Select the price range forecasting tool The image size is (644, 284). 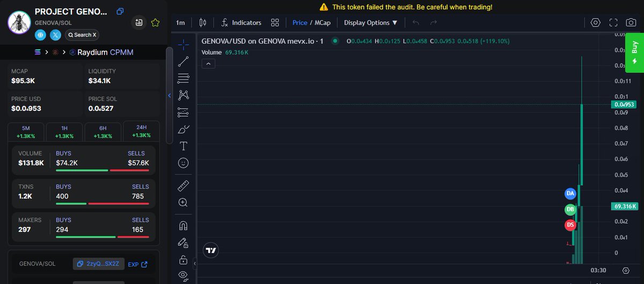(x=184, y=113)
